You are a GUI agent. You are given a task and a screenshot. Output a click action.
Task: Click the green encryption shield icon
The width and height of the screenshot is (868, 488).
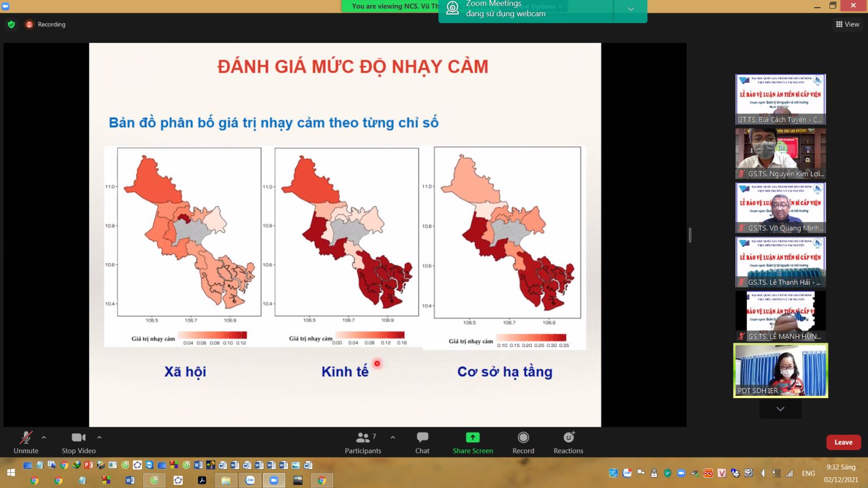click(x=11, y=24)
